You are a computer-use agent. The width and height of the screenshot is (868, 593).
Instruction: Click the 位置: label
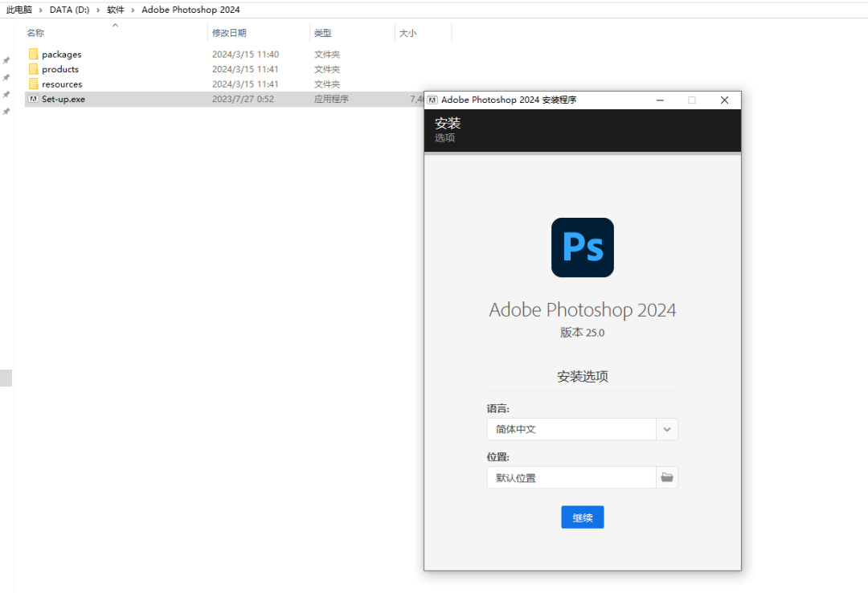click(497, 456)
